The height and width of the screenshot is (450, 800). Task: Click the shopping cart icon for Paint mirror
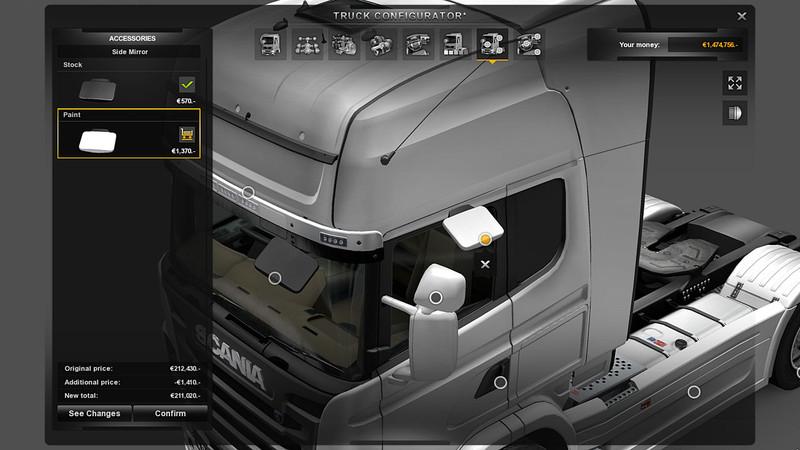coord(186,134)
